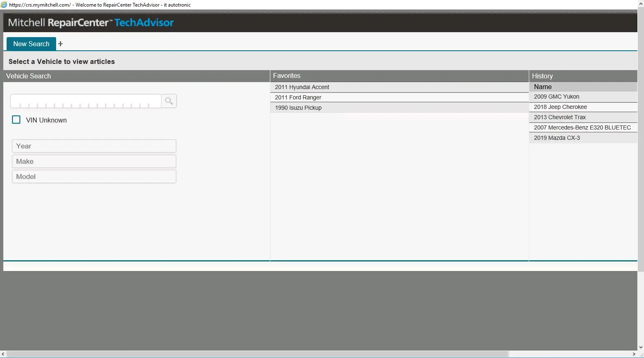
Task: Add a new tab with the plus icon
Action: 61,44
